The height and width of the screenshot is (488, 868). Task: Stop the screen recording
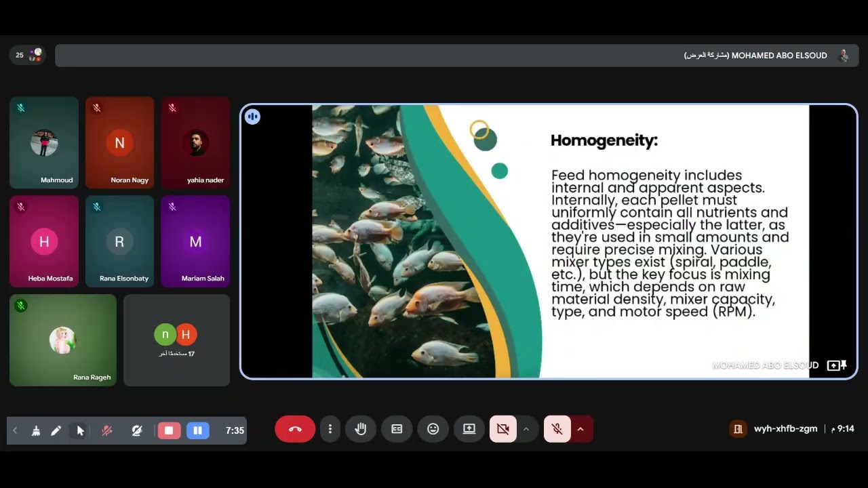tap(169, 430)
